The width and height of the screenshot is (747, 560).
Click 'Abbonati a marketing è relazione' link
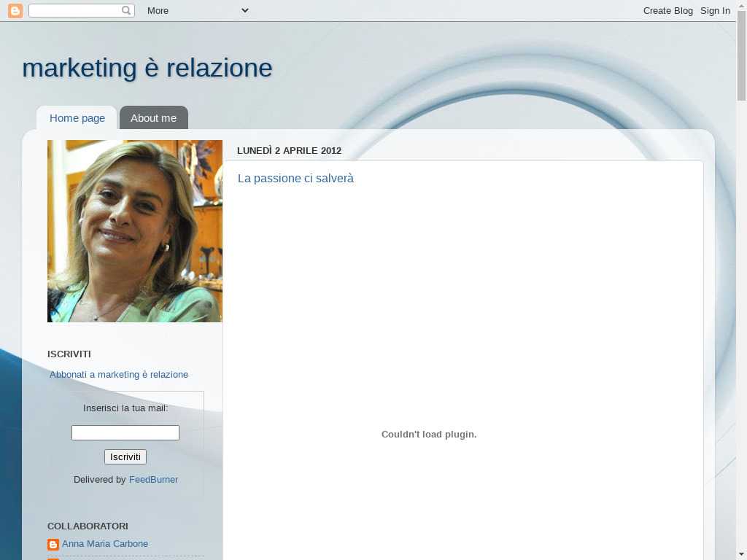(x=119, y=375)
